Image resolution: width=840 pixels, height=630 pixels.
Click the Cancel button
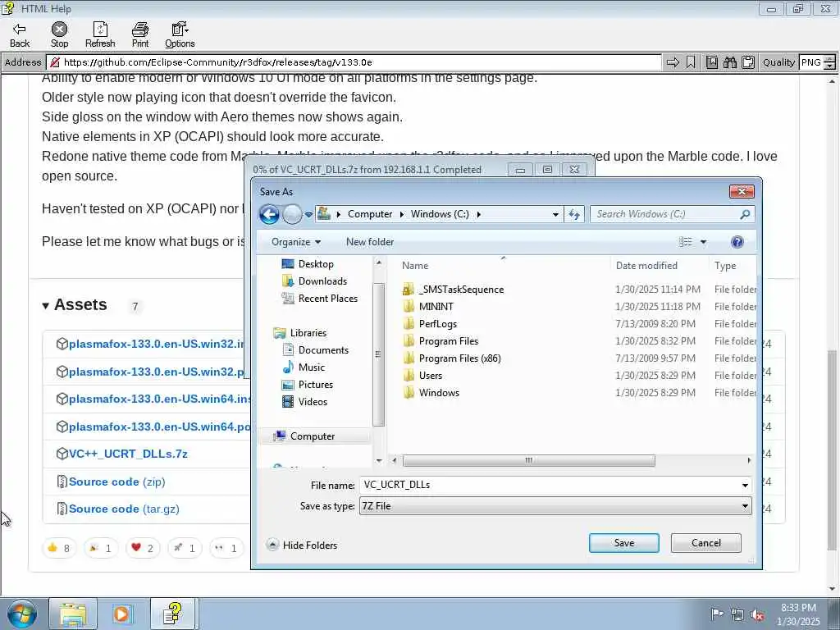706,543
